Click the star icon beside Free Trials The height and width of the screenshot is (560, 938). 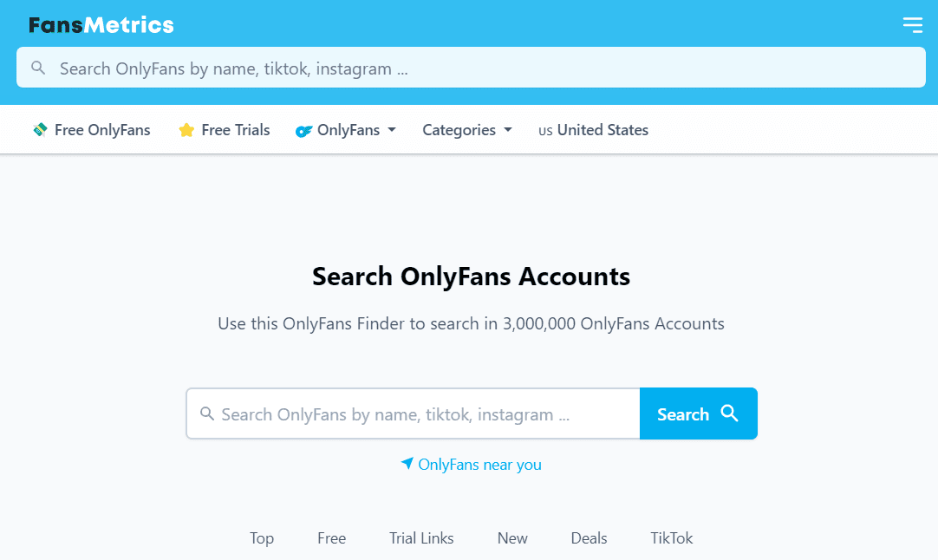pos(186,130)
